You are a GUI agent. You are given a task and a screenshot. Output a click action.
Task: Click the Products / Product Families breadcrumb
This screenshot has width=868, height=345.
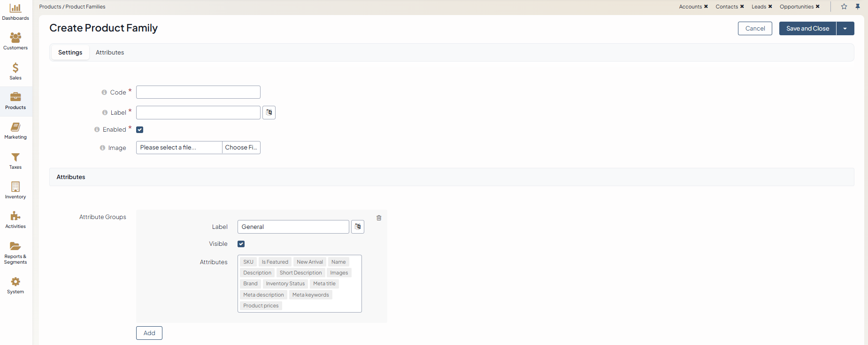point(72,7)
